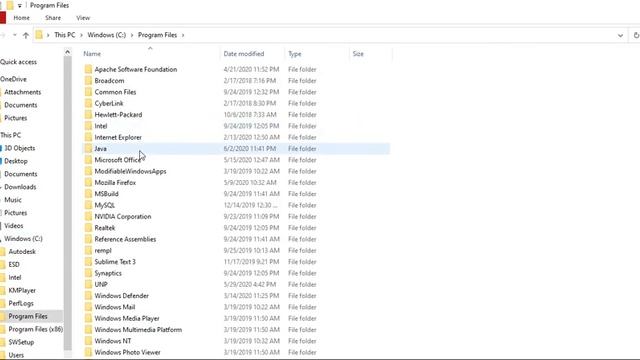Select the rempl folder name

pyautogui.click(x=103, y=251)
